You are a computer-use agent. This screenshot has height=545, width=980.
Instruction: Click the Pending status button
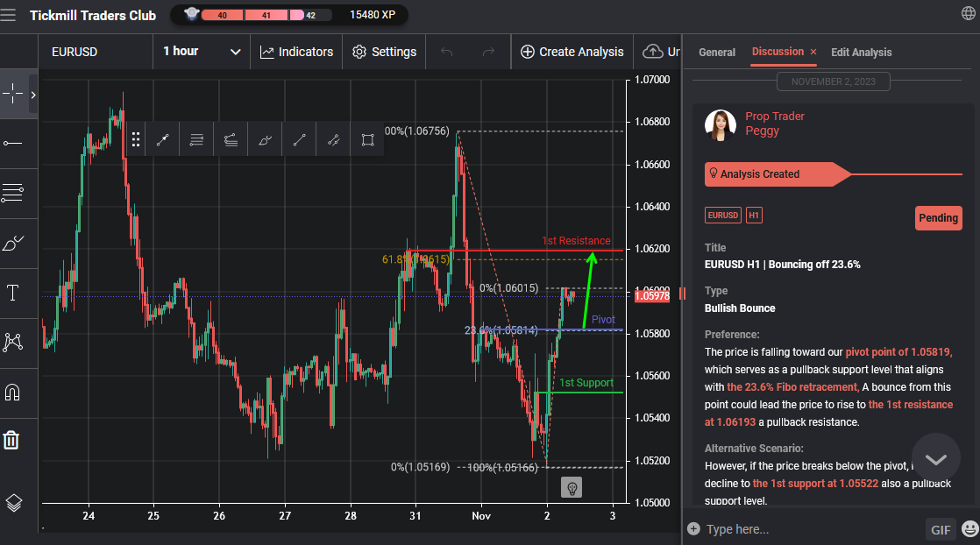938,218
